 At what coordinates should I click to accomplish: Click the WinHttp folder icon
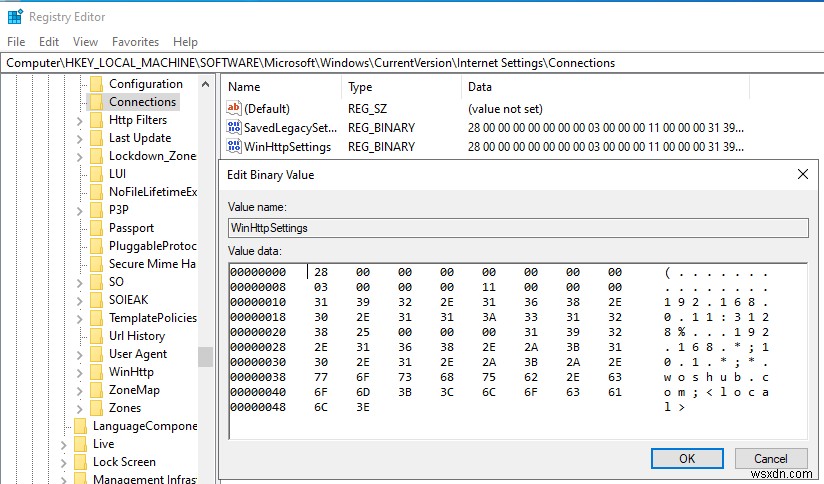click(x=97, y=372)
